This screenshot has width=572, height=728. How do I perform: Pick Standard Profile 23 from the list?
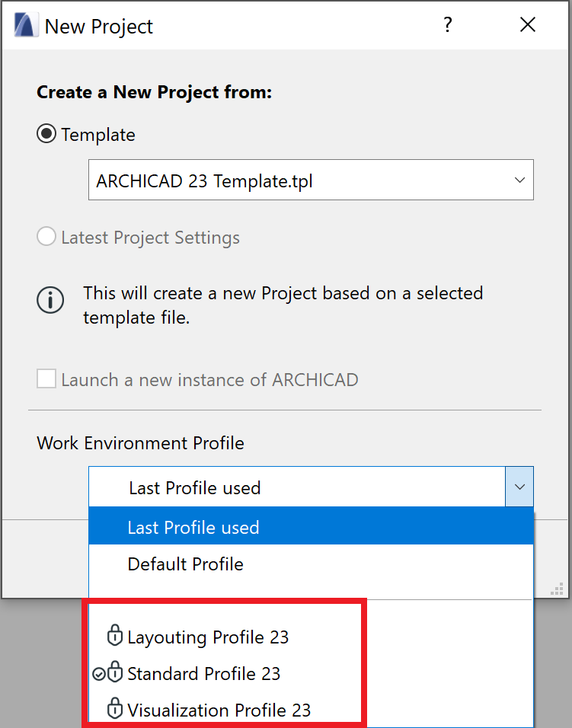[x=204, y=673]
